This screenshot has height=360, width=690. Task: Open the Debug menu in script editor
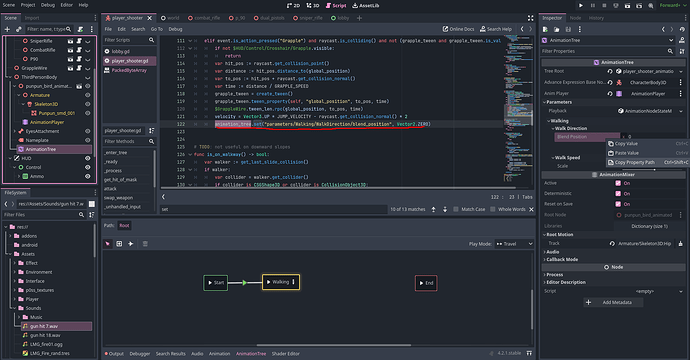coord(175,29)
